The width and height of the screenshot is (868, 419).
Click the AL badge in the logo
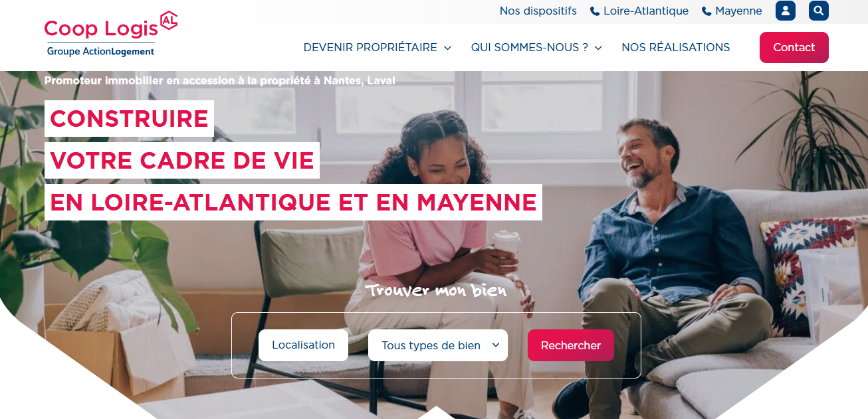point(169,21)
